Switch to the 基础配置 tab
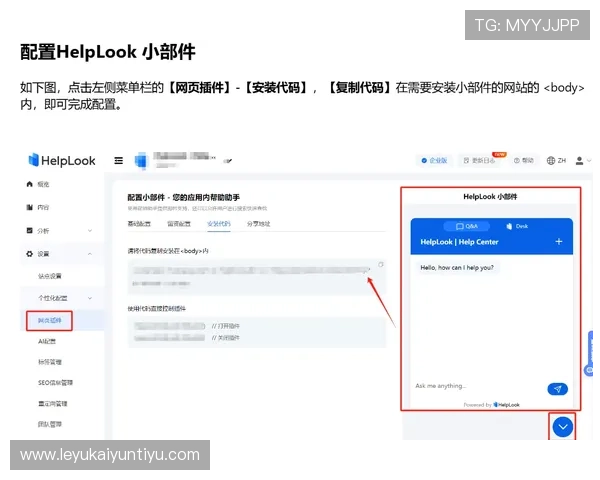Viewport: 600px width, 480px height. (x=139, y=224)
